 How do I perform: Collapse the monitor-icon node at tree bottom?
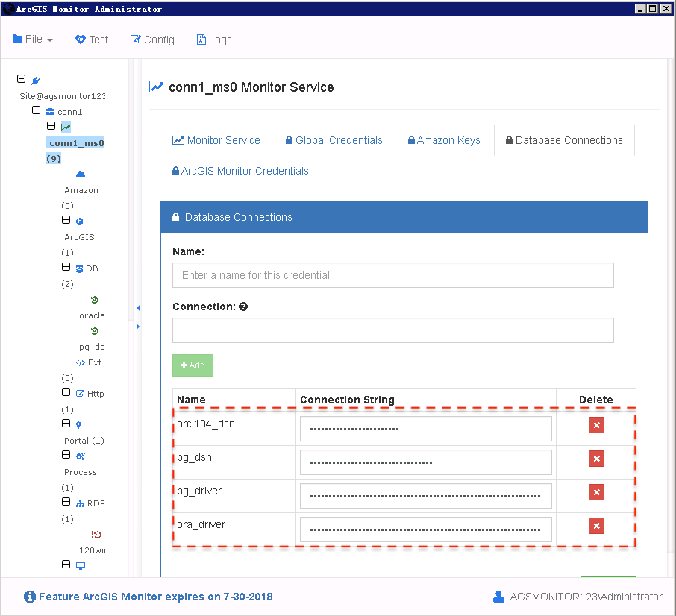[x=66, y=565]
